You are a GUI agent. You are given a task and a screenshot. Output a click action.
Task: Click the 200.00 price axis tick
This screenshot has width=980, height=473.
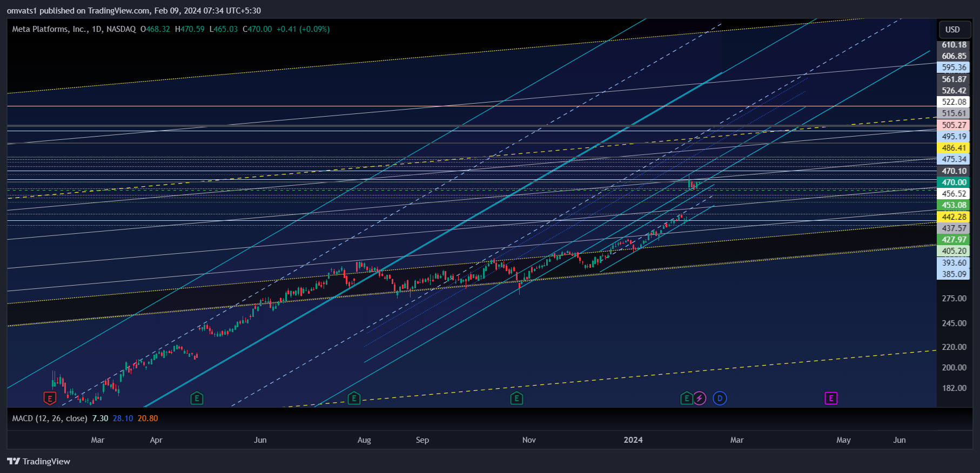[954, 368]
